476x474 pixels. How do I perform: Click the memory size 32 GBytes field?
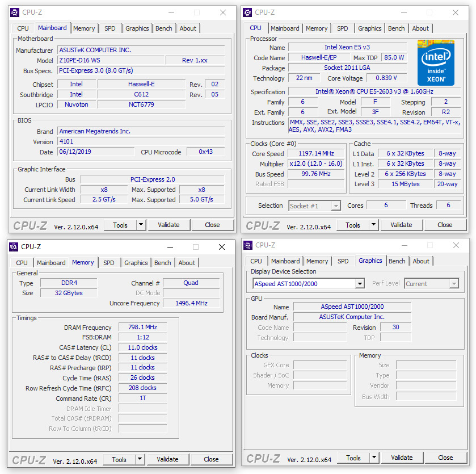pos(69,293)
